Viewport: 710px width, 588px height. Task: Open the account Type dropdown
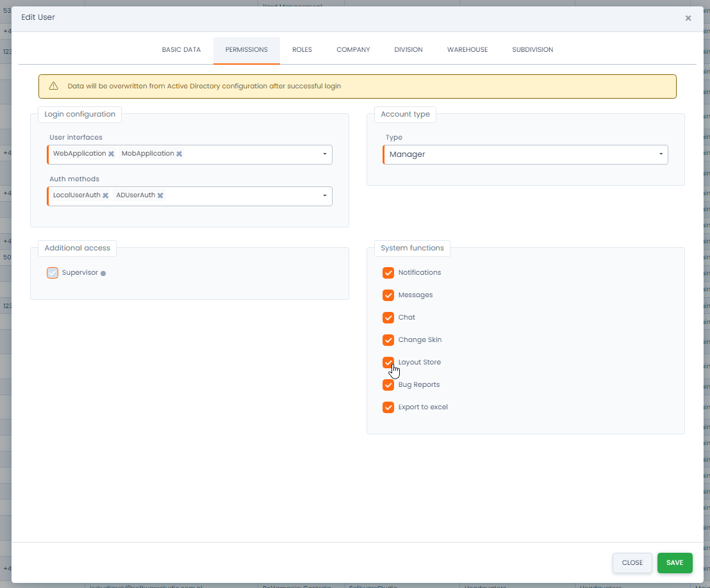coord(660,154)
